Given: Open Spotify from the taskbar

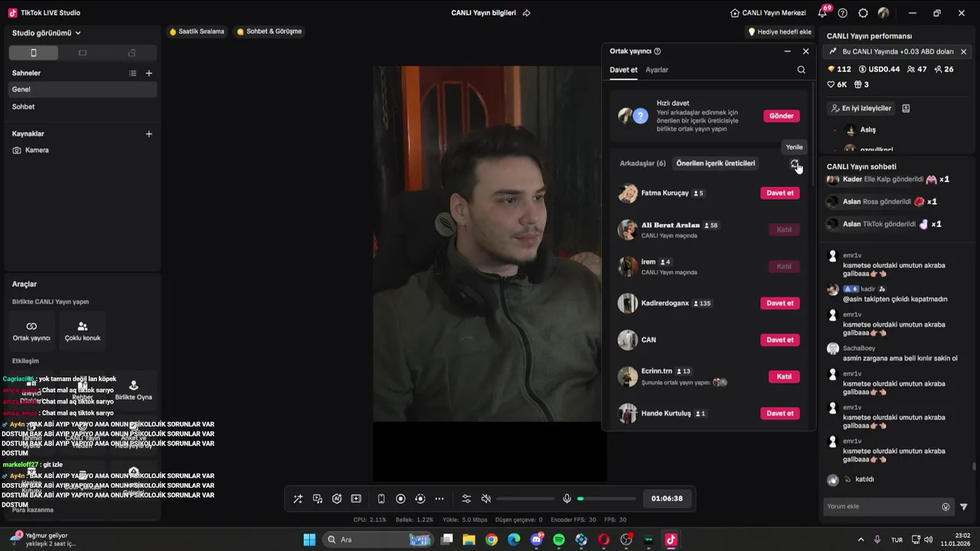Looking at the screenshot, I should tap(559, 540).
